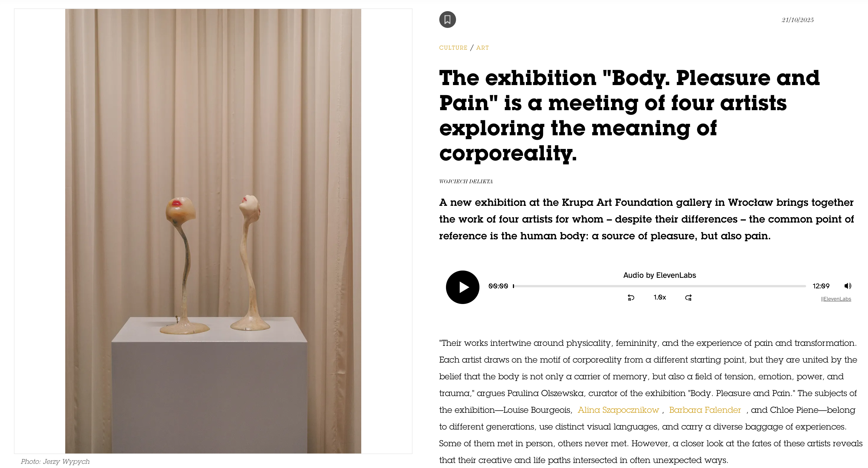Screen dimensions: 868x468
Task: Mute the audio player volume
Action: 847,286
